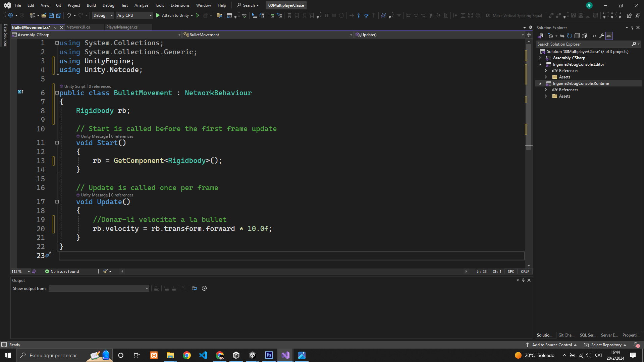644x362 pixels.
Task: Click the bookmark toggle toolbar icon
Action: pyautogui.click(x=289, y=15)
